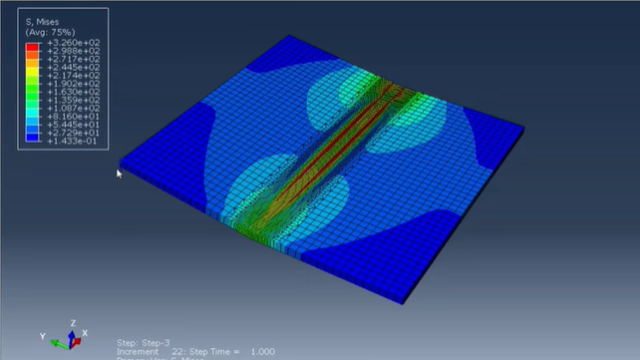This screenshot has height=360, width=640.
Task: Pick the dark blue bottom legend band
Action: click(x=32, y=137)
